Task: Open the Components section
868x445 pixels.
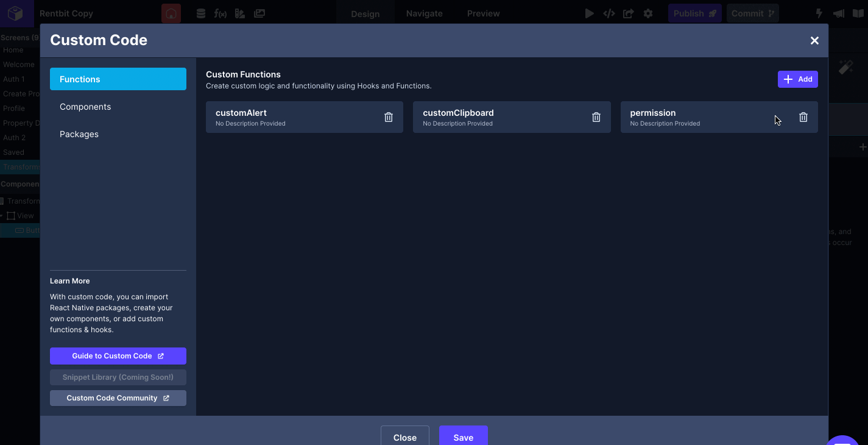Action: [118, 107]
